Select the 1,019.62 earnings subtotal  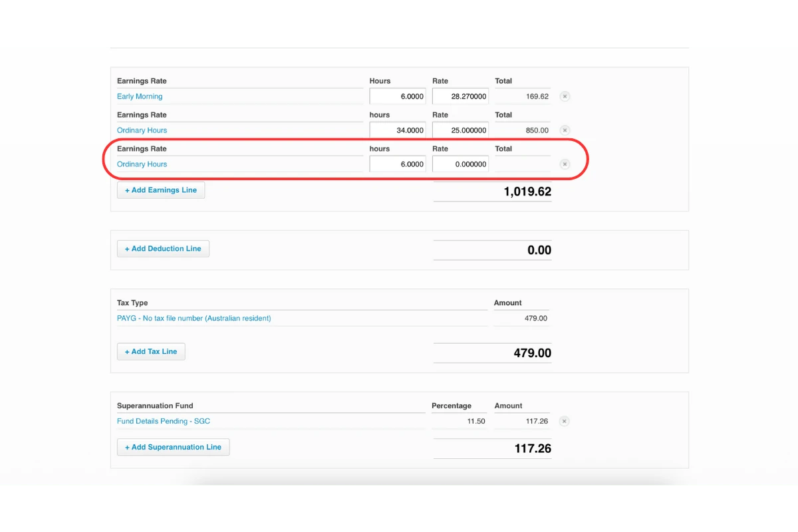527,192
